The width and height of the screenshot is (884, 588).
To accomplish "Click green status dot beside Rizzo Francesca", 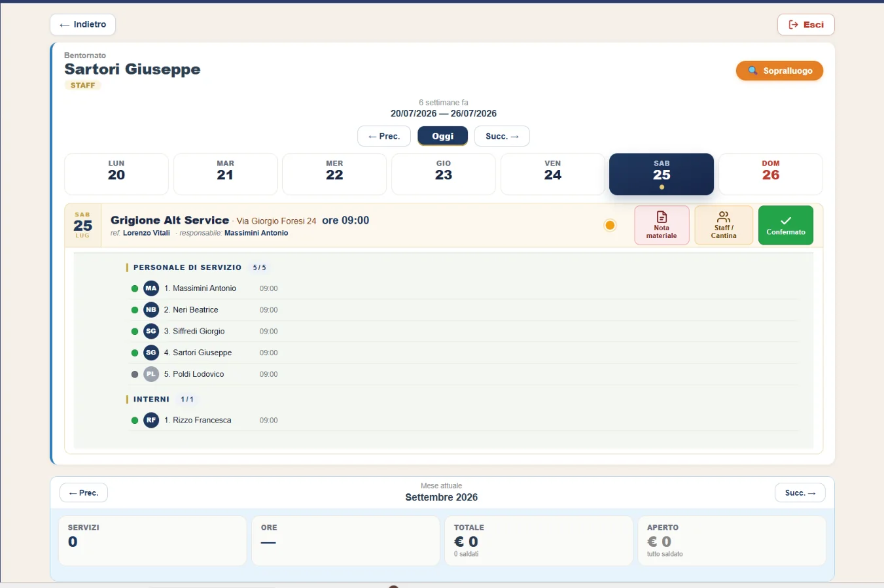I will pos(135,421).
